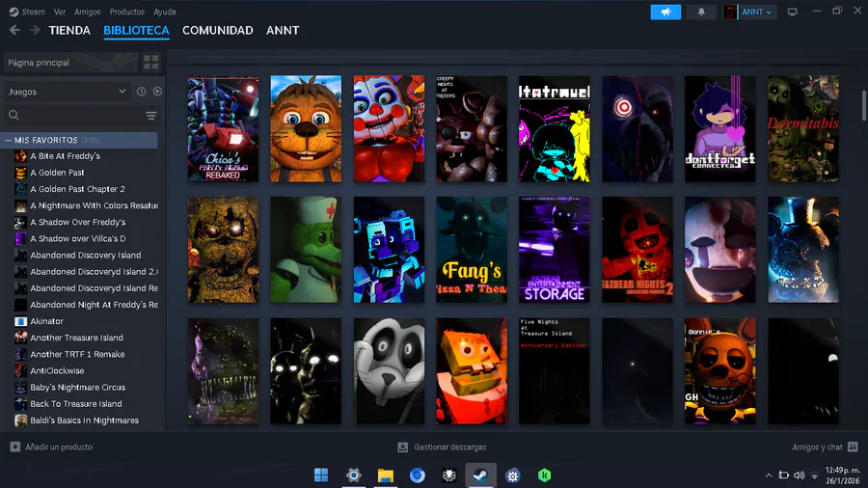Select Baby's Nightmare Circus
Viewport: 868px width, 488px height.
(77, 388)
